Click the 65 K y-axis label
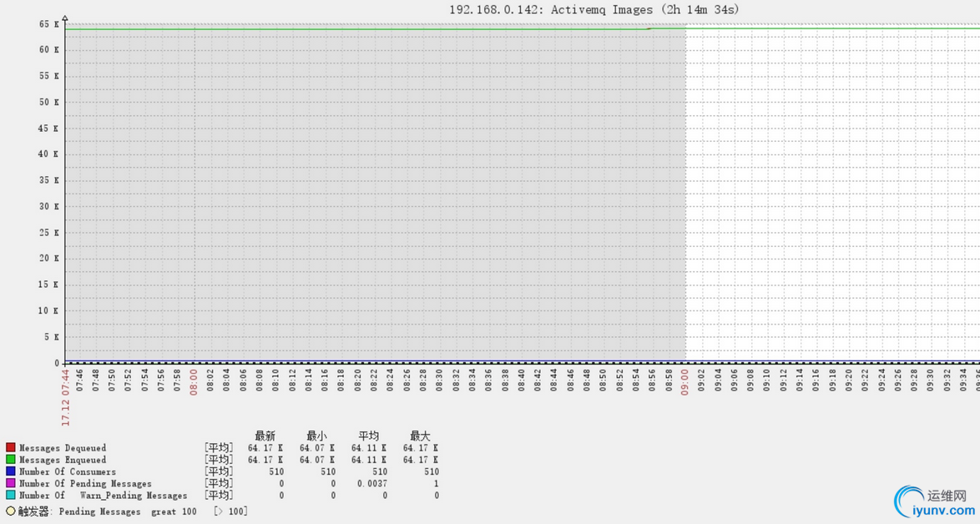 pos(48,23)
